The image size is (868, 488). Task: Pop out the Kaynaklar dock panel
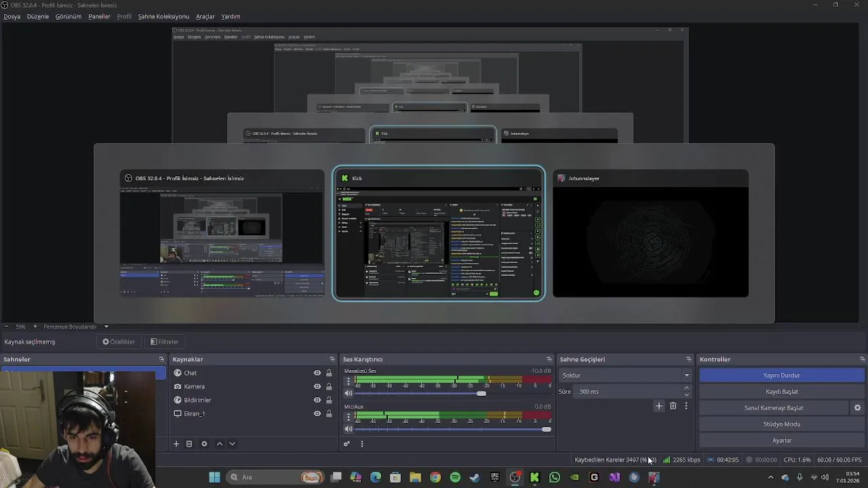[x=332, y=359]
